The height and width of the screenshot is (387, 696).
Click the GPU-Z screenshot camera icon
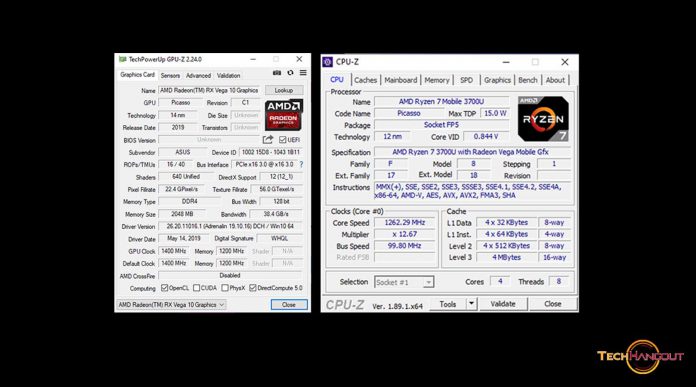point(277,73)
